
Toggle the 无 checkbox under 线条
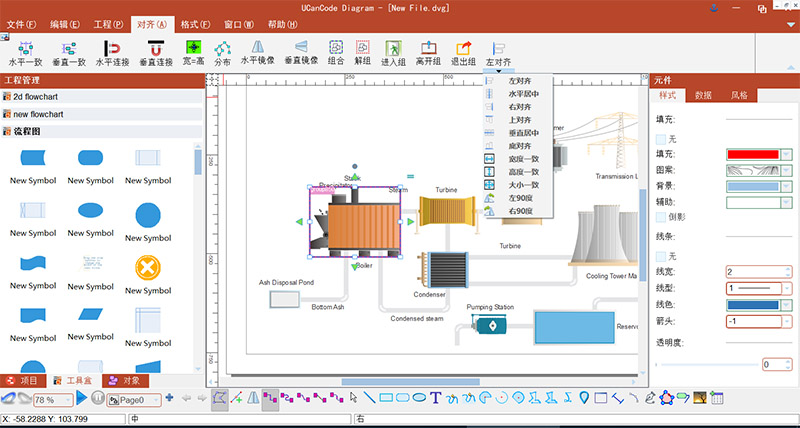pos(660,256)
